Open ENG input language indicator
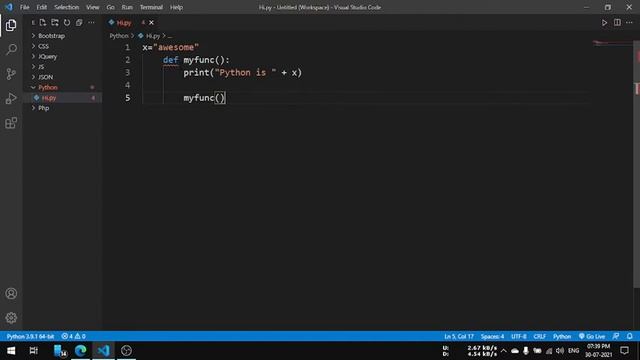 (573, 351)
